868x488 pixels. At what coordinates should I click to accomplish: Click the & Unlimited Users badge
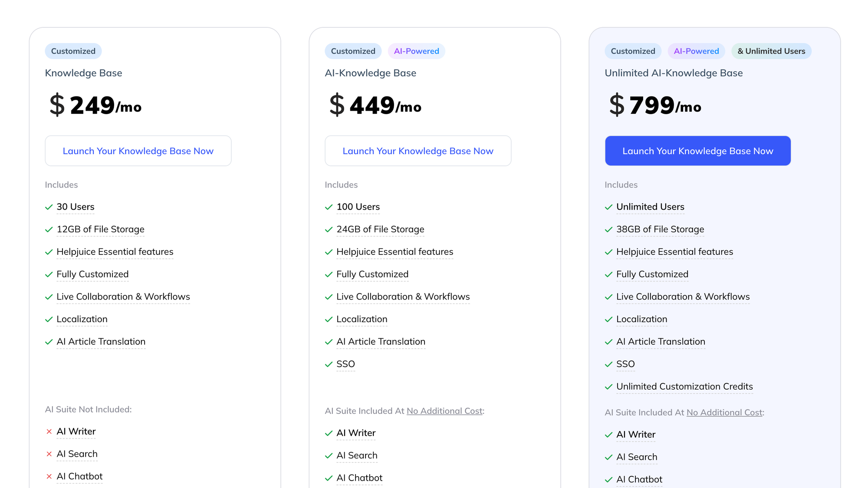tap(771, 51)
